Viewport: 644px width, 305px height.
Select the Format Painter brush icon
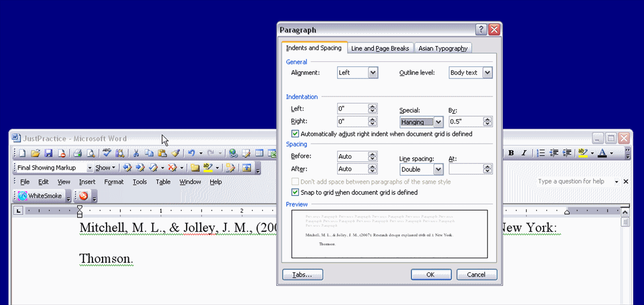tap(175, 153)
